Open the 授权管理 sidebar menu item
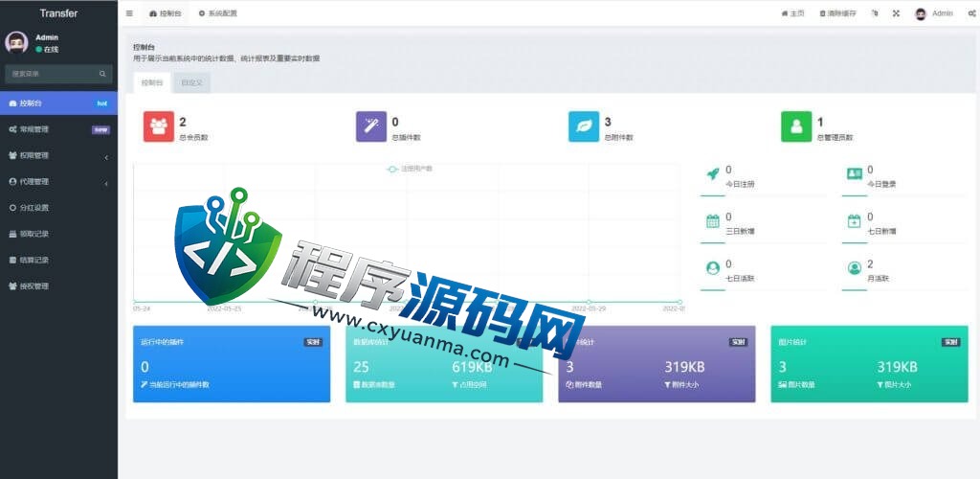This screenshot has height=479, width=980. coord(58,286)
